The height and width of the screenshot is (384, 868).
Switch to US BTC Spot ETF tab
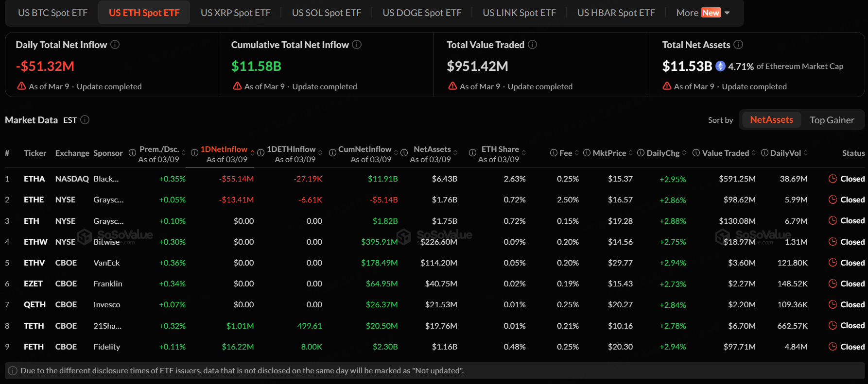(x=53, y=13)
